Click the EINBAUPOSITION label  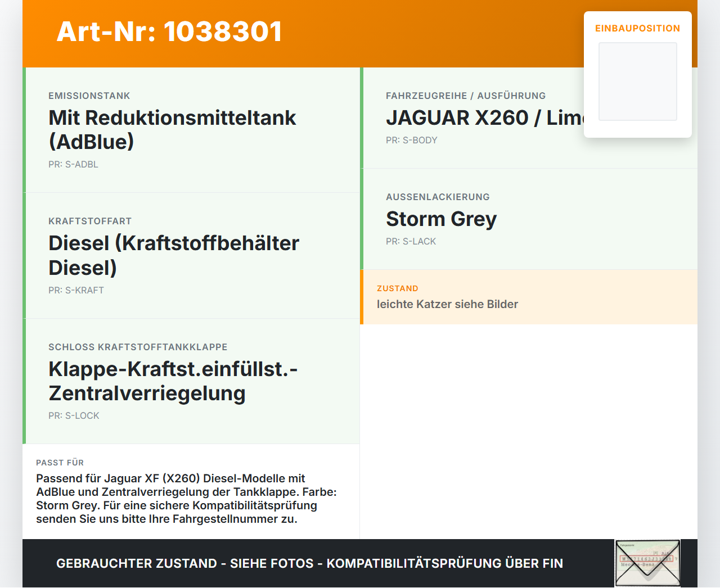[x=638, y=28]
